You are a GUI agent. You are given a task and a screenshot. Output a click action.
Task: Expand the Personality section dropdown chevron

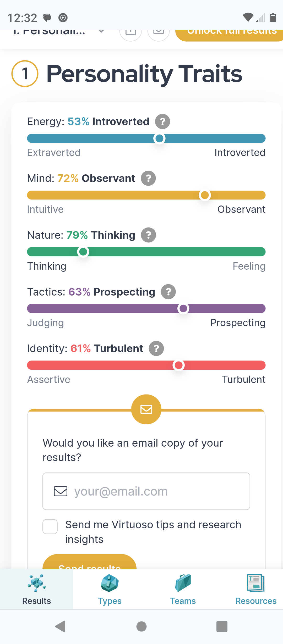click(x=101, y=31)
